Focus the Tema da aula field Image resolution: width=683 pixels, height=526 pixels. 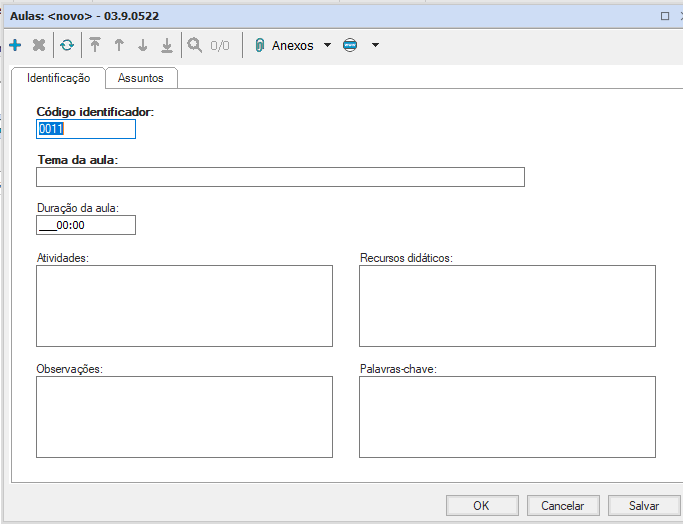pos(280,177)
